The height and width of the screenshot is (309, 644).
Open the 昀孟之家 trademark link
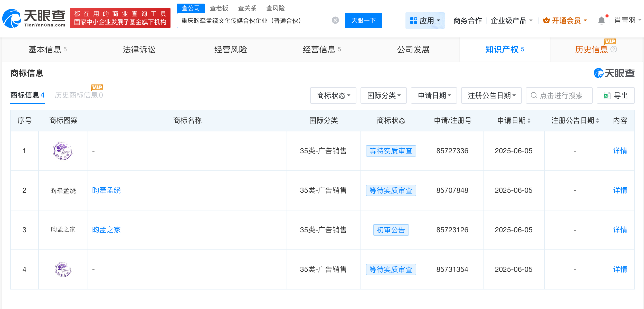[x=106, y=230]
